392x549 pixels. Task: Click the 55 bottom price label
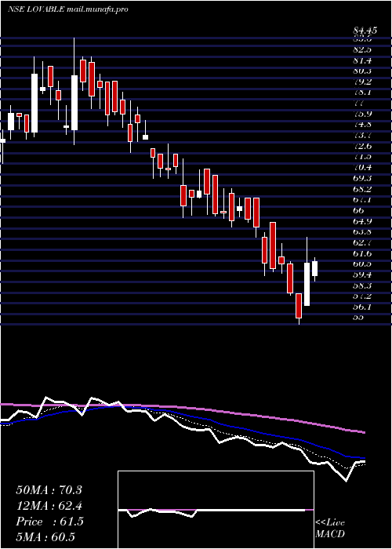(x=359, y=318)
